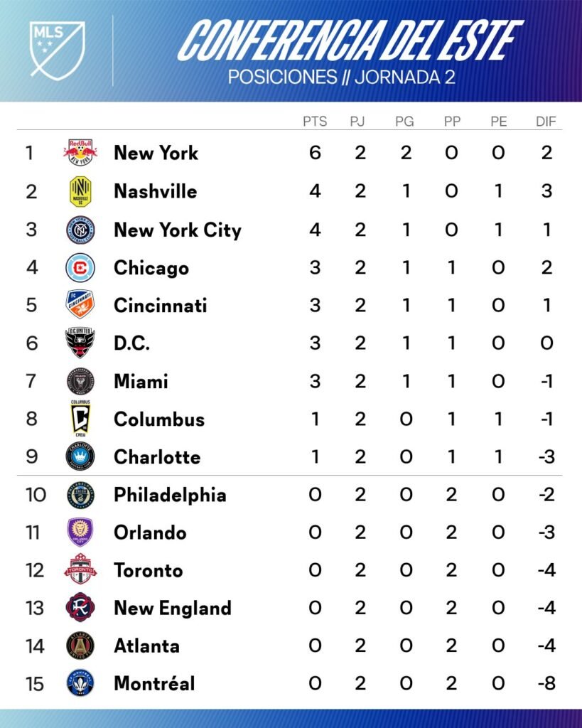Click the New York City FC badge
This screenshot has height=728, width=582.
(80, 229)
